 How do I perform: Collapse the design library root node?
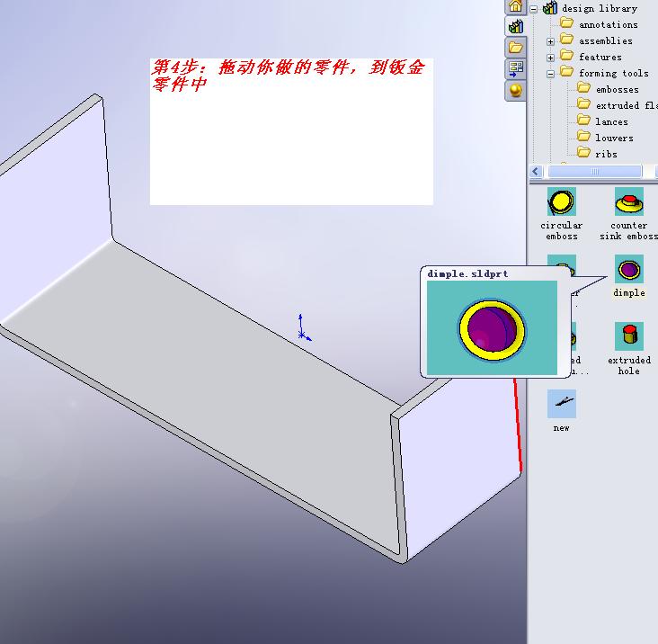click(533, 9)
